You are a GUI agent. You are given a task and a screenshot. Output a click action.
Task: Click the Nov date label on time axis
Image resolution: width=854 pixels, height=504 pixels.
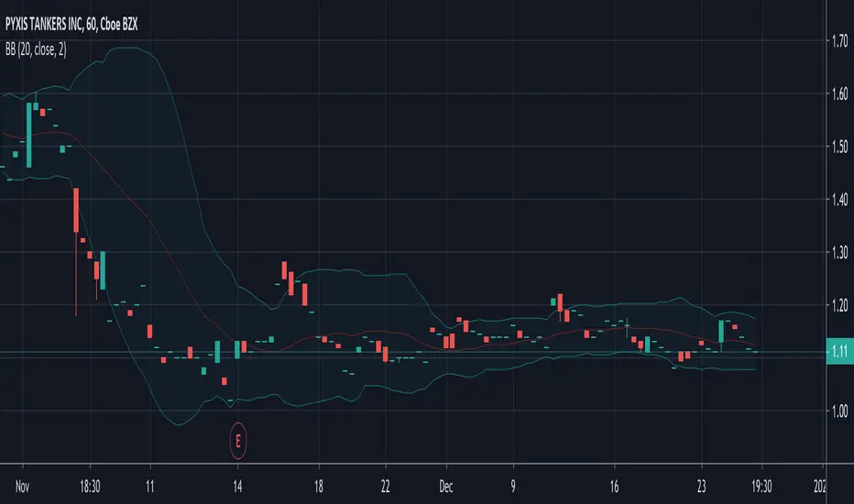click(22, 486)
